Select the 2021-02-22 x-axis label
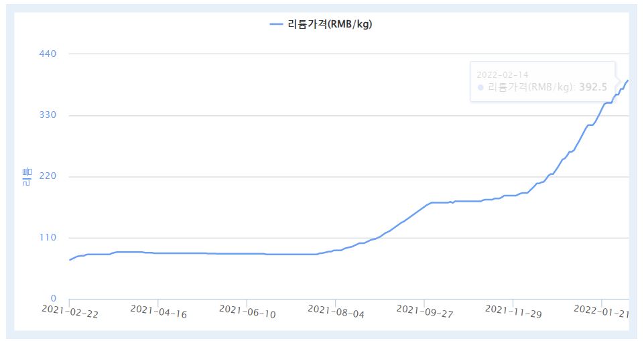Image resolution: width=644 pixels, height=341 pixels. 69,312
